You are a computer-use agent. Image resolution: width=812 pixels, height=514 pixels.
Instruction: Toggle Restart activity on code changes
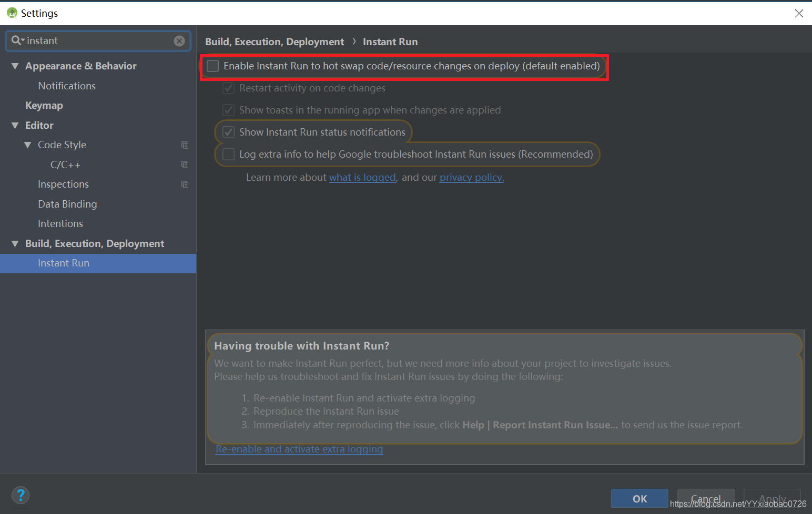click(228, 88)
